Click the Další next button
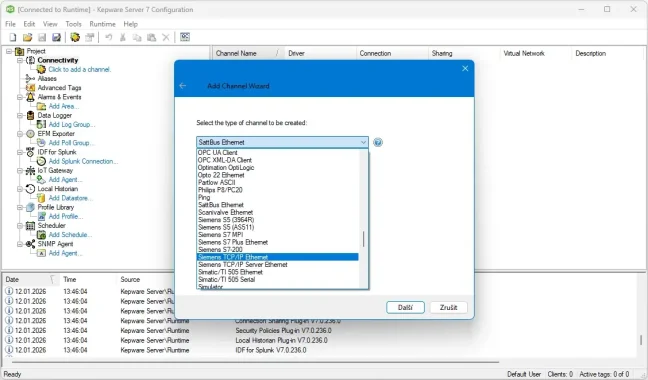This screenshot has height=380, width=648. point(405,307)
